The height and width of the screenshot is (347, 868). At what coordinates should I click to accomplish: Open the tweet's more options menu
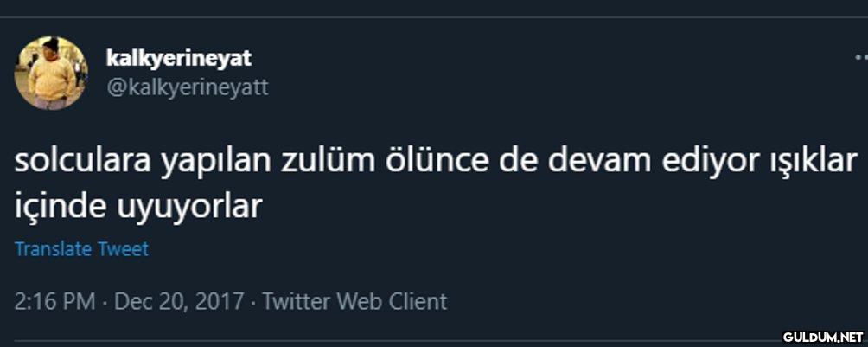pos(859,59)
